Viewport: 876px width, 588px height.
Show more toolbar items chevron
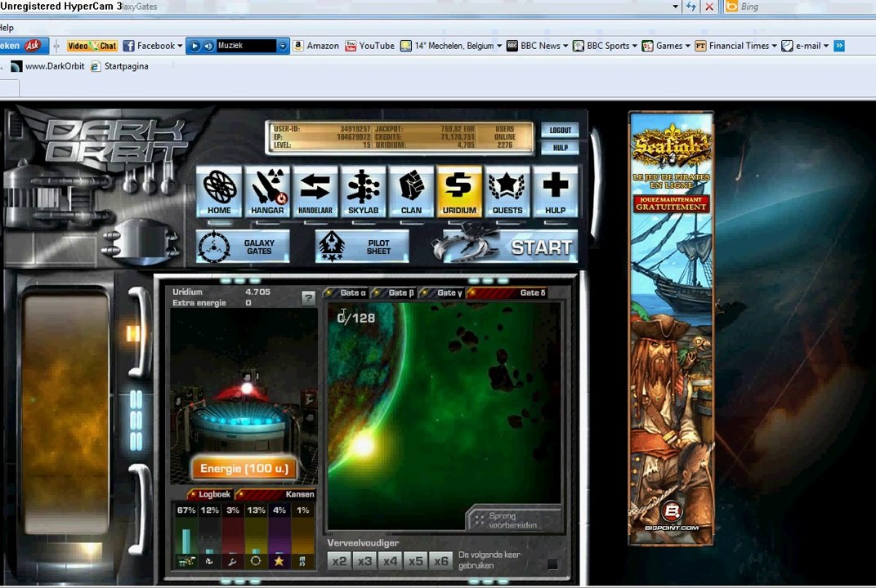(839, 46)
